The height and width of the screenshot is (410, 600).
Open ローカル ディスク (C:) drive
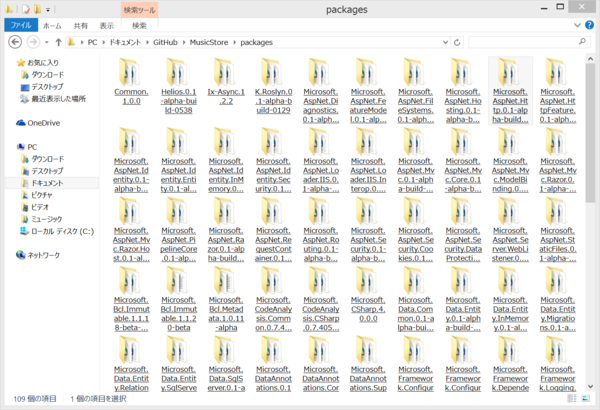pyautogui.click(x=57, y=231)
